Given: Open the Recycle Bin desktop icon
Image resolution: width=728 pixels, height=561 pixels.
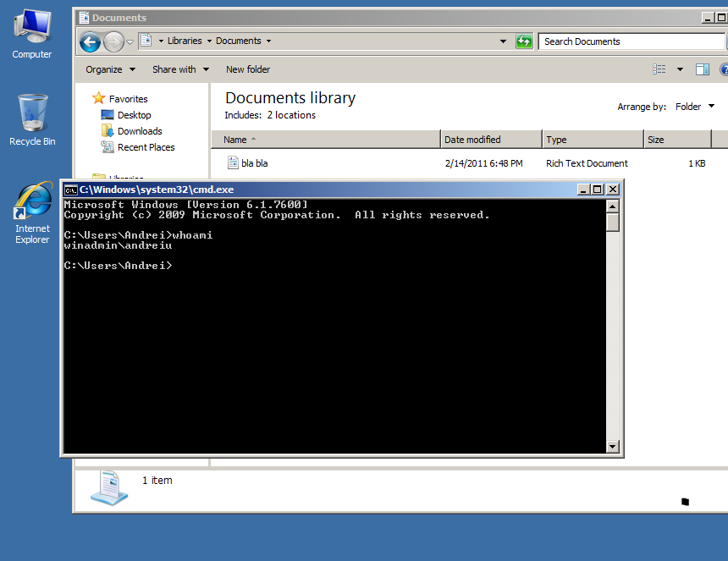Looking at the screenshot, I should [x=32, y=119].
